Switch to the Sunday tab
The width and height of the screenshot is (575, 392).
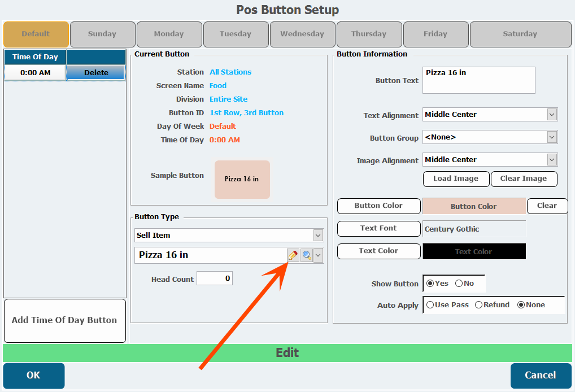[102, 34]
